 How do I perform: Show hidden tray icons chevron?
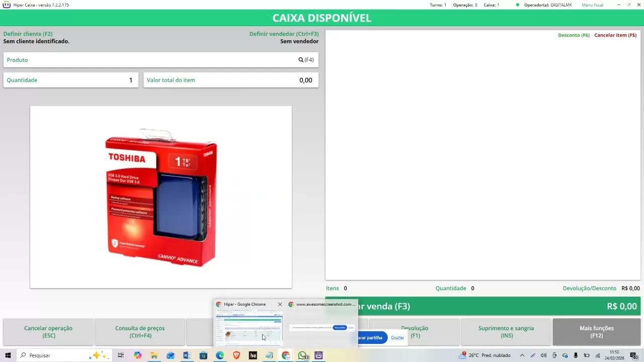pos(521,355)
